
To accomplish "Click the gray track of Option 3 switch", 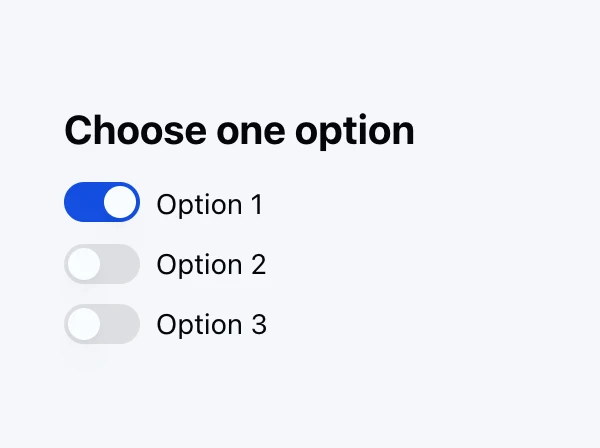I will [x=120, y=324].
